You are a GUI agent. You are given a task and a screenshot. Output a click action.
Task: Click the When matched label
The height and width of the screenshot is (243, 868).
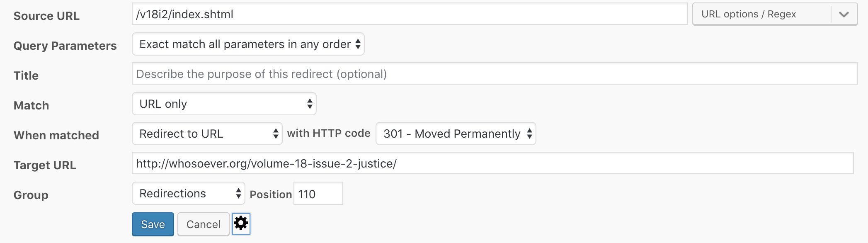[57, 135]
